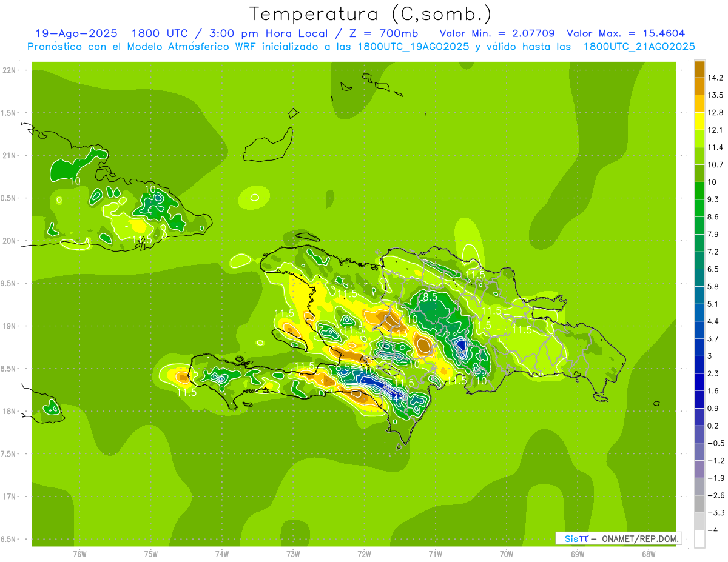Click the "13.5" colorbar value
Viewport: 728px width, 562px height.
tap(715, 95)
